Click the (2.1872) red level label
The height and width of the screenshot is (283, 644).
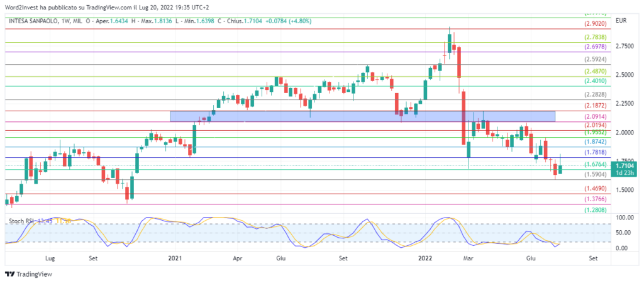pos(594,106)
